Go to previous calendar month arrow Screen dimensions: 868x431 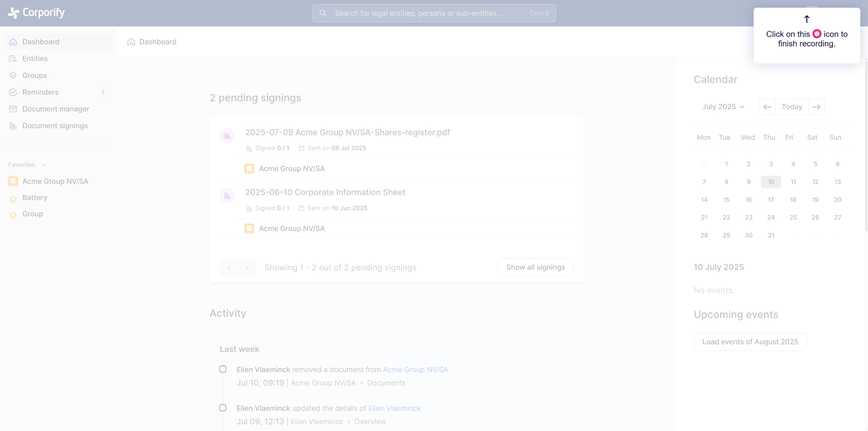pyautogui.click(x=767, y=107)
